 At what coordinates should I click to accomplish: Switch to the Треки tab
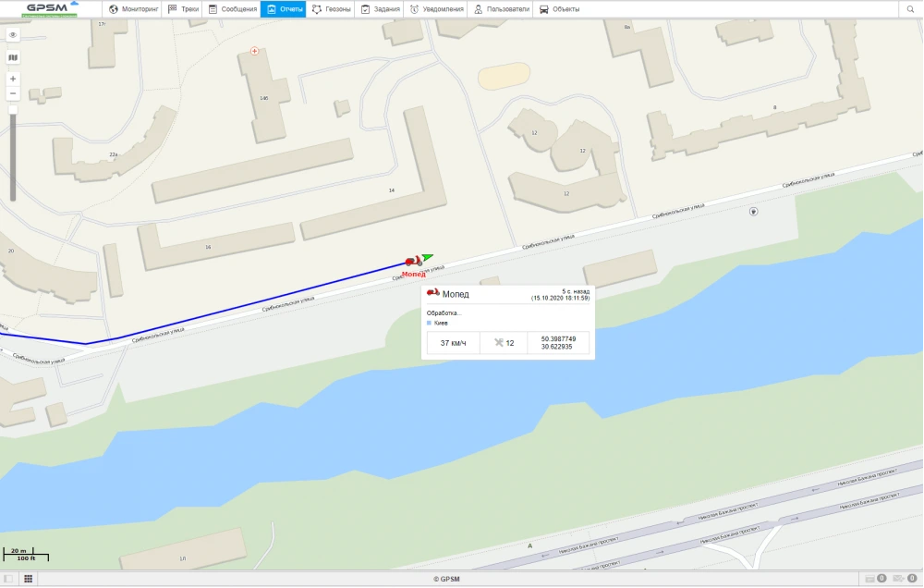(183, 9)
